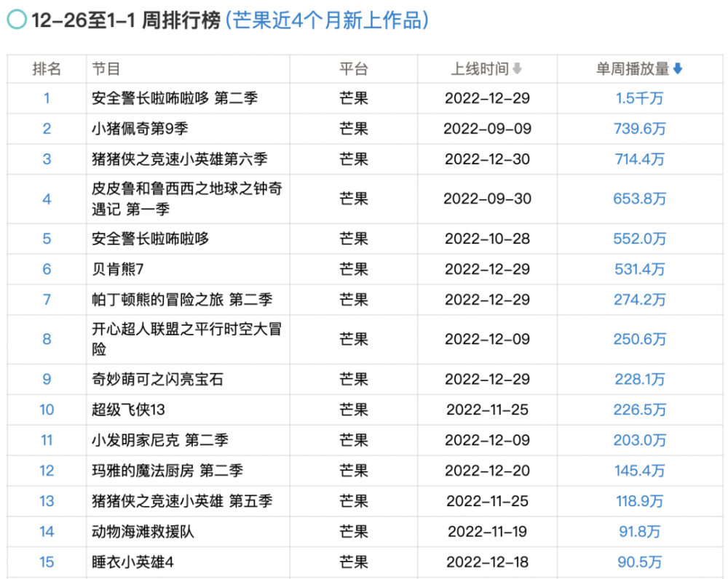Image resolution: width=728 pixels, height=579 pixels.
Task: Click rank number 4
Action: [47, 199]
